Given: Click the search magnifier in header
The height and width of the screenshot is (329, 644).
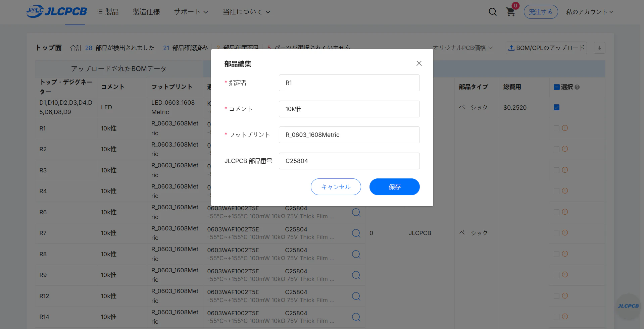Looking at the screenshot, I should click(492, 12).
